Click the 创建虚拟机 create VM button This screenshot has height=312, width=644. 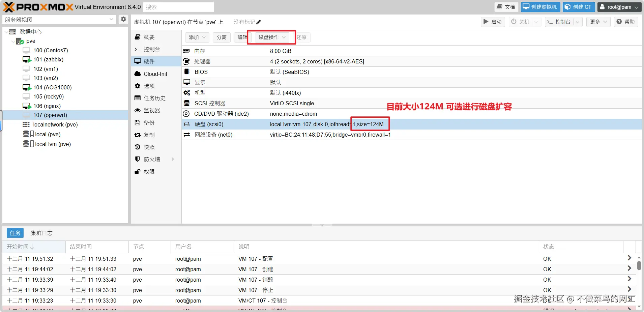[x=540, y=7]
